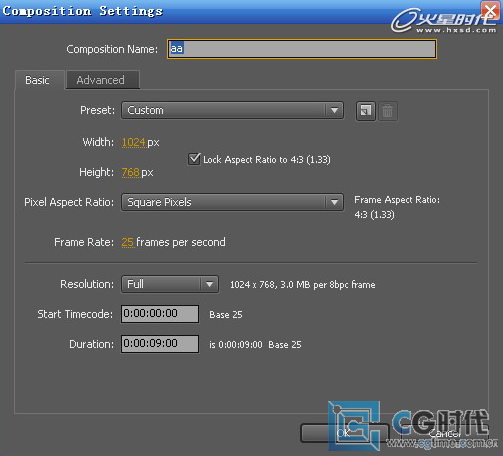Screen dimensions: 503x456
Task: Open the Pixel Aspect Ratio dropdown
Action: [232, 202]
